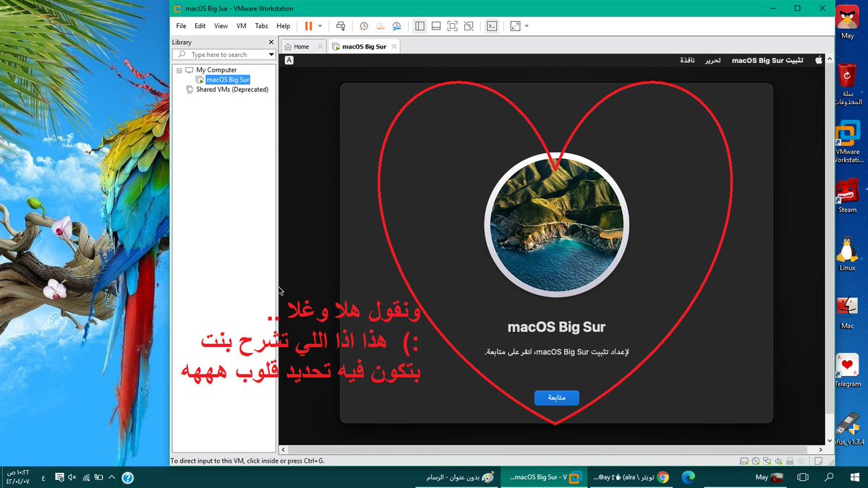
Task: Click the message log status icon
Action: pyautogui.click(x=817, y=461)
